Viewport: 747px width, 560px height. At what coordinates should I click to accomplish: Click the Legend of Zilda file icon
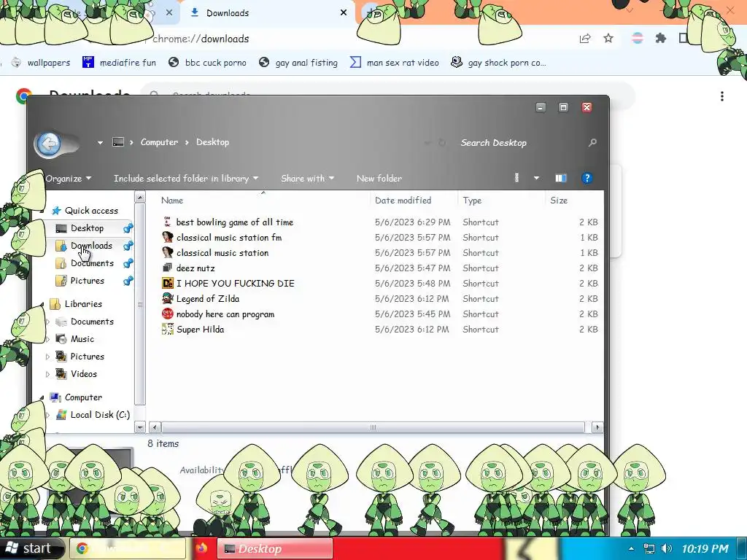pyautogui.click(x=168, y=298)
